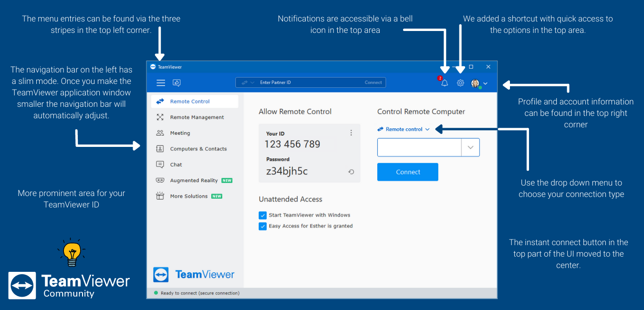The width and height of the screenshot is (644, 310).
Task: Maximize the TeamViewer window
Action: click(x=471, y=67)
